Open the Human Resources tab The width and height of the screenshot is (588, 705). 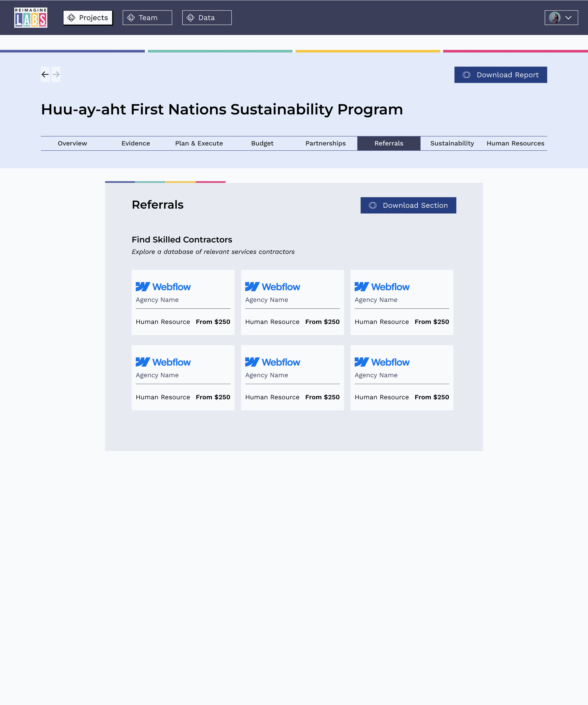(515, 143)
